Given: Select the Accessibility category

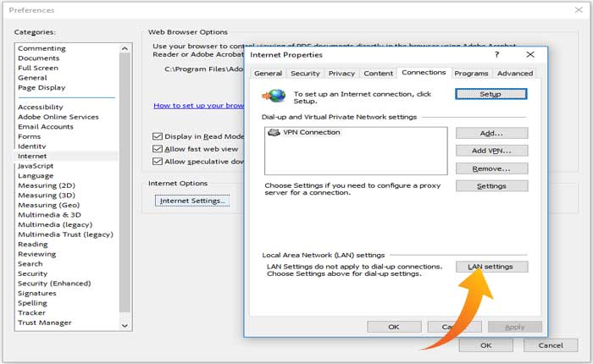Looking at the screenshot, I should pos(41,107).
